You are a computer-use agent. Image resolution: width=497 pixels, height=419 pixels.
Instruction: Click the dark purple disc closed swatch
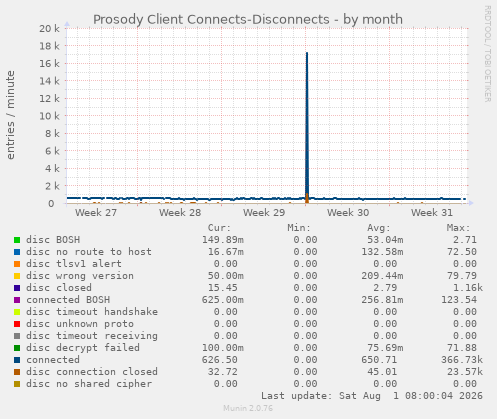coord(17,288)
